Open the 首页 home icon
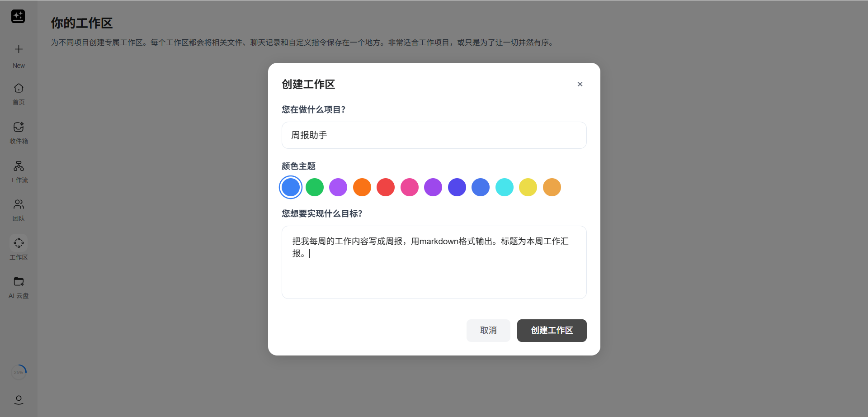 (19, 88)
